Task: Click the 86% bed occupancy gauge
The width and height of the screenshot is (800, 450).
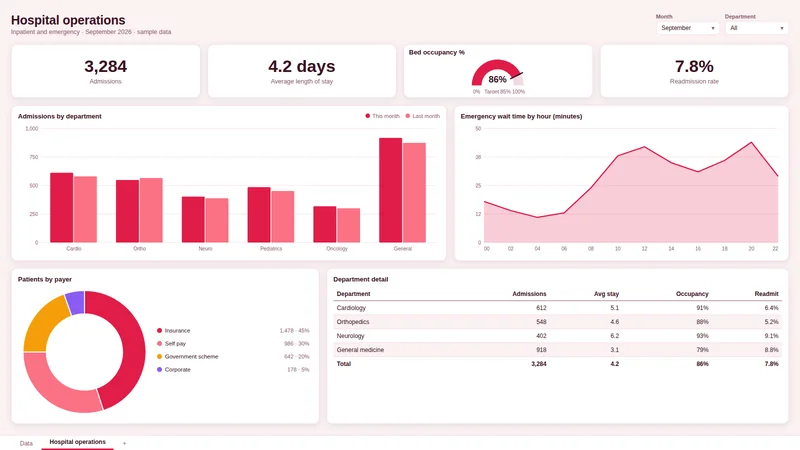Action: (x=497, y=74)
